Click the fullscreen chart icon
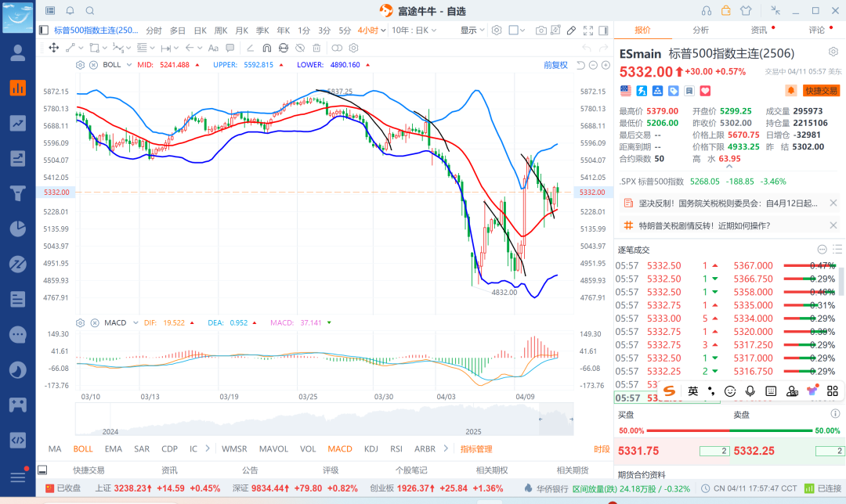The height and width of the screenshot is (504, 846). (x=588, y=31)
